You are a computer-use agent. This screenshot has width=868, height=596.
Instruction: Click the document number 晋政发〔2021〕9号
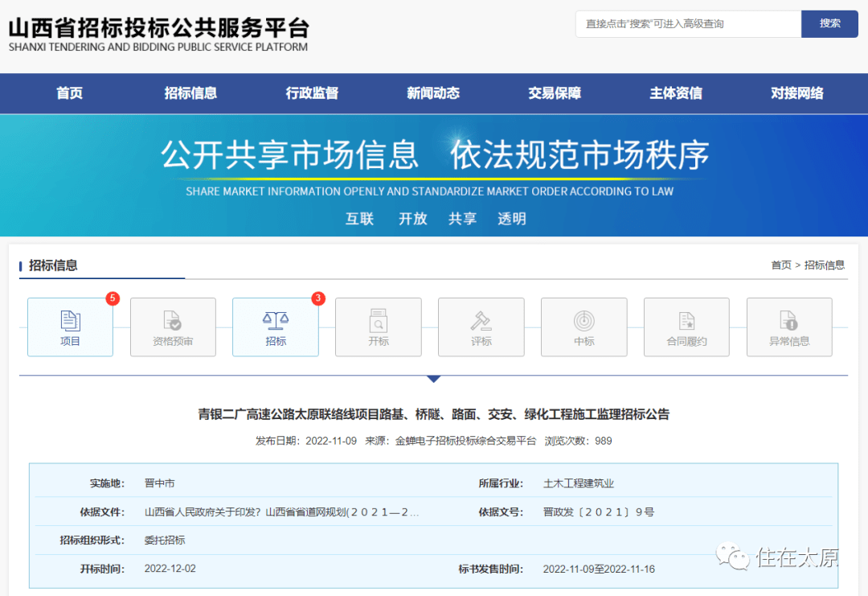point(599,512)
